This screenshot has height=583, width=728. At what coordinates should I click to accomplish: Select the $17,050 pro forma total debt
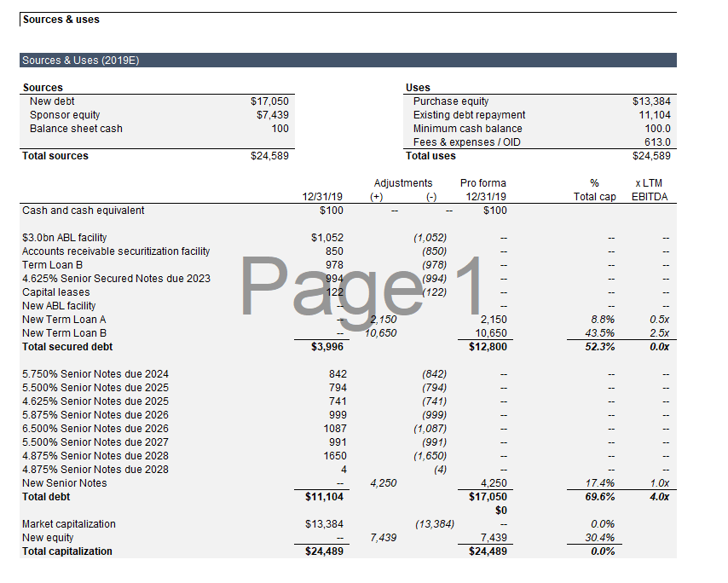tap(488, 497)
